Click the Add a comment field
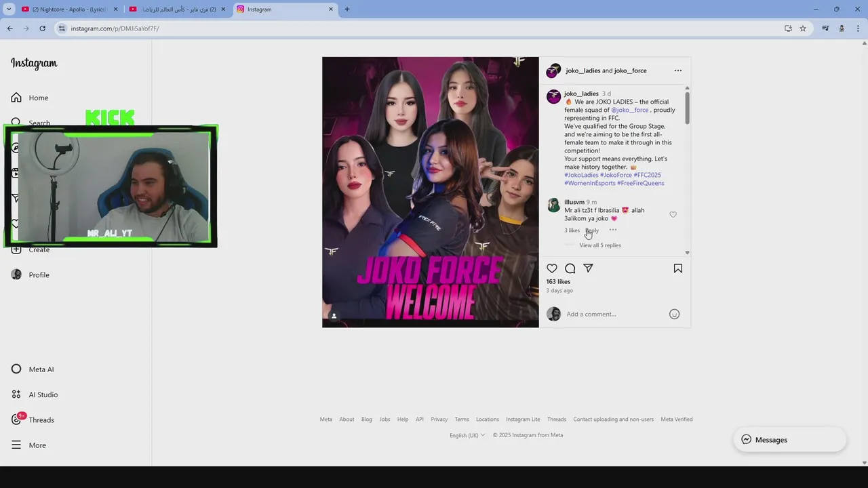Image resolution: width=868 pixels, height=488 pixels. (x=614, y=314)
